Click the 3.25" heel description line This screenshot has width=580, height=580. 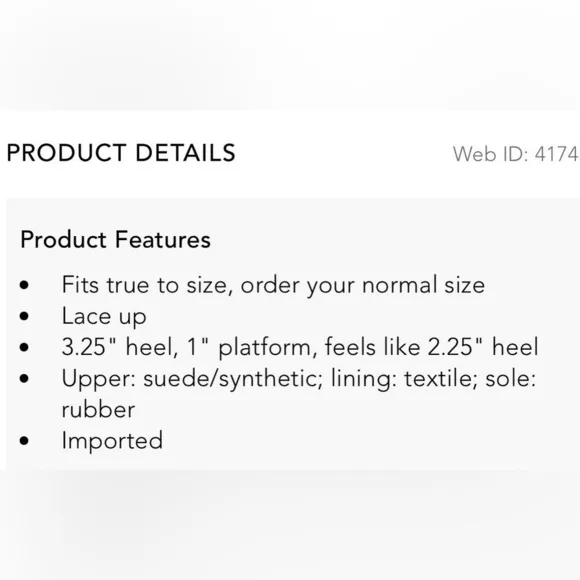click(x=300, y=347)
